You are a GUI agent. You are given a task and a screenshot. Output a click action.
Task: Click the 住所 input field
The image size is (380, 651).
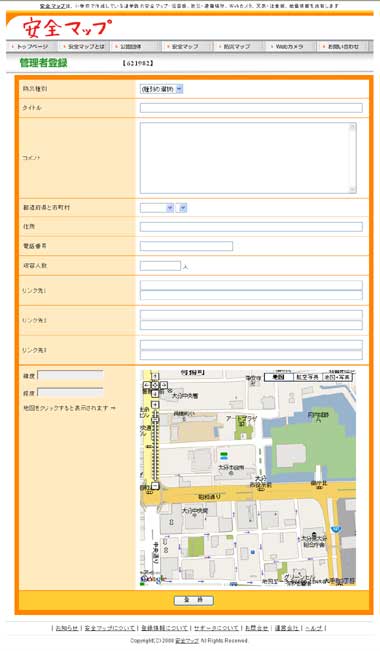251,227
